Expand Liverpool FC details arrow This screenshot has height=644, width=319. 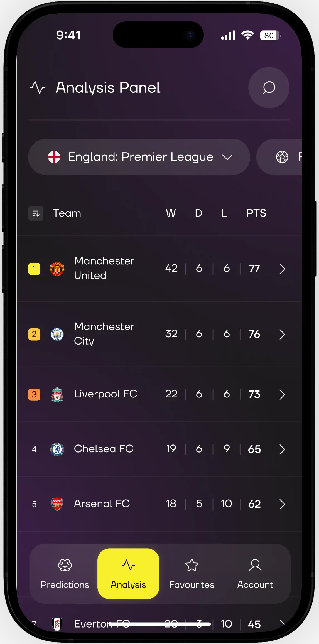tap(282, 394)
